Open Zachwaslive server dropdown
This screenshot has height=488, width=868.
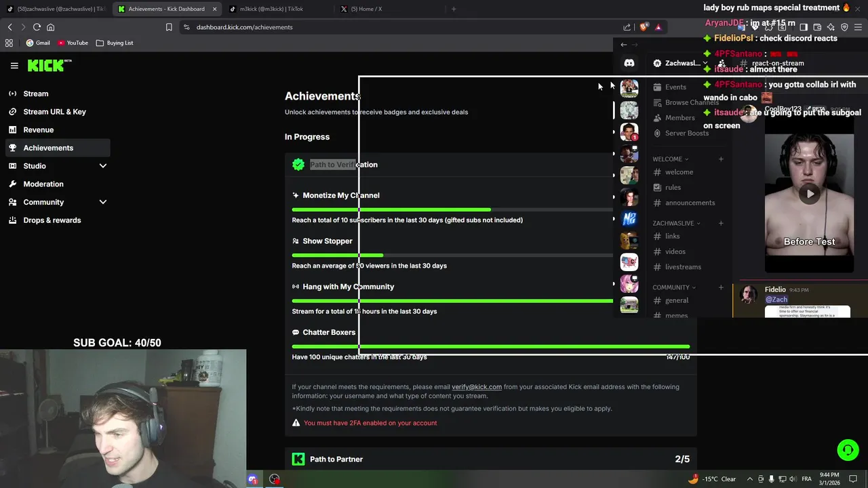682,63
